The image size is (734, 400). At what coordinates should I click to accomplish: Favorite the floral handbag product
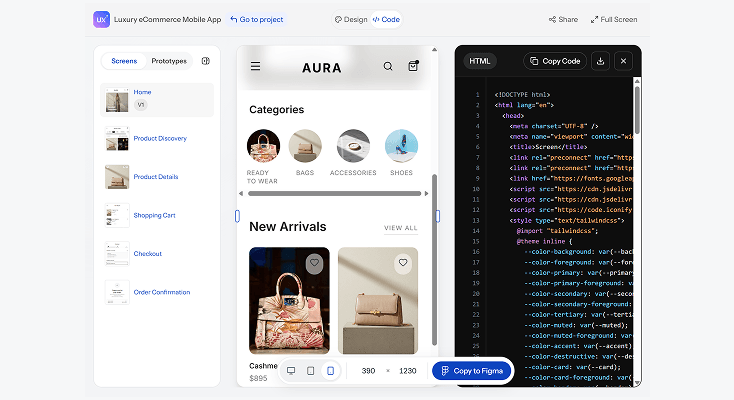click(x=314, y=263)
